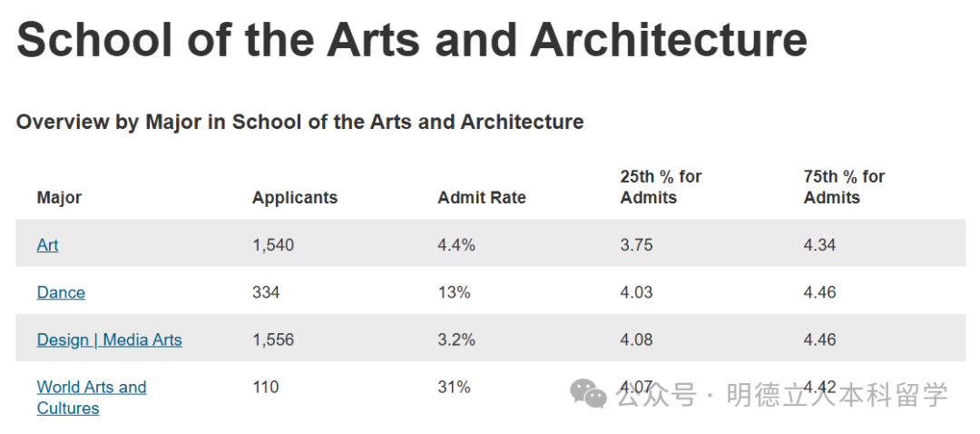Click the Applicants column header

(294, 197)
